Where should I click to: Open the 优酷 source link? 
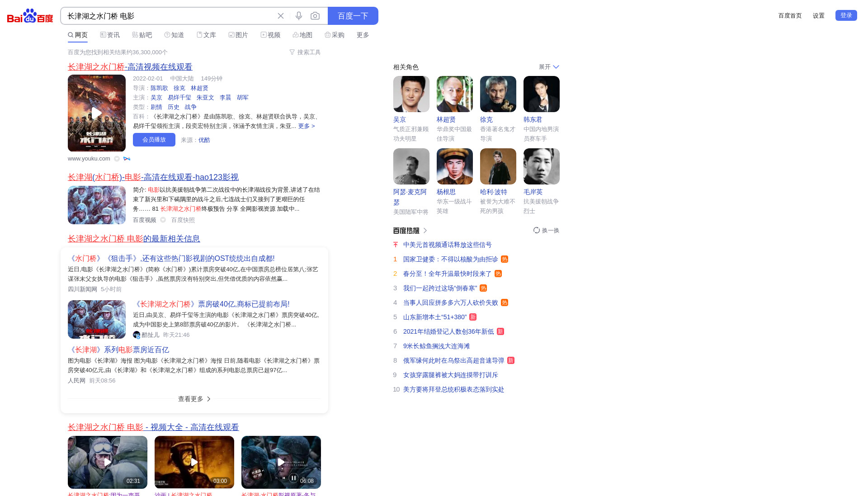204,140
